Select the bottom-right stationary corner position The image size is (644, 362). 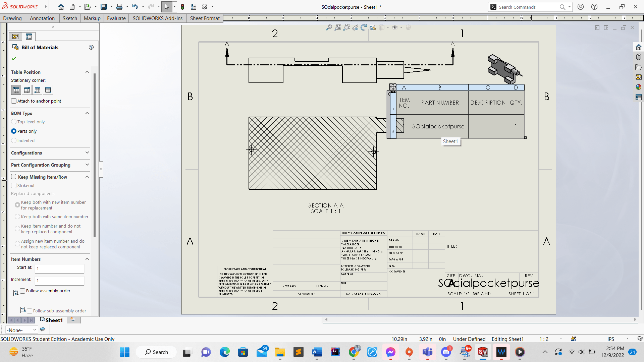pos(48,90)
